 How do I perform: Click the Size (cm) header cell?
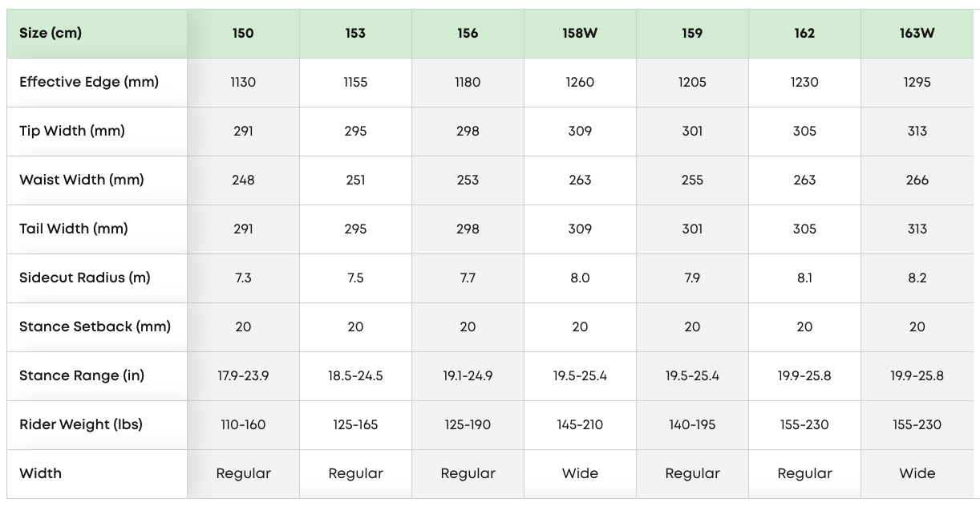51,33
